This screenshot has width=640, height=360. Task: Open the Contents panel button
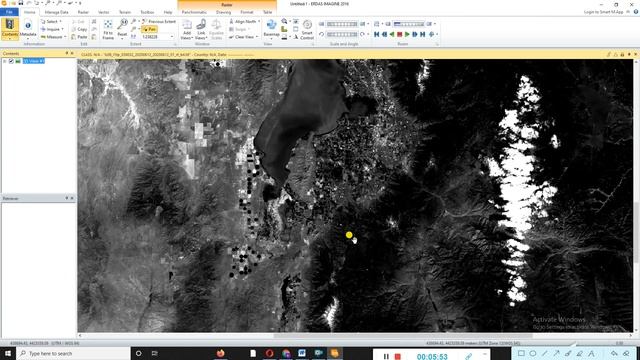(x=10, y=29)
